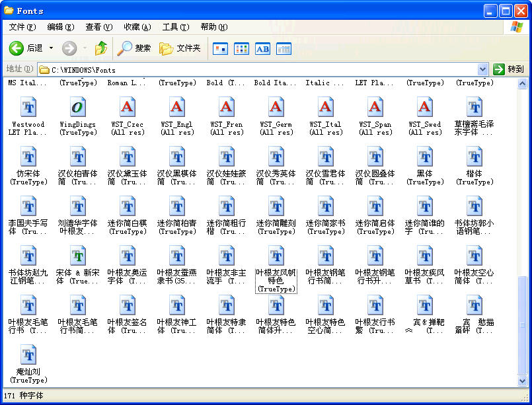Go up one folder level
The height and width of the screenshot is (405, 532).
[100, 48]
